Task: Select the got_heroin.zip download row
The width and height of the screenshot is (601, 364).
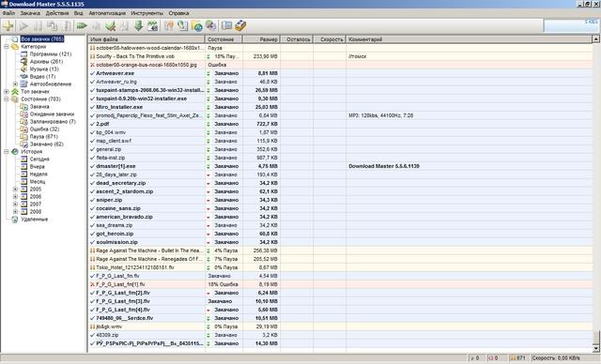Action: click(340, 234)
